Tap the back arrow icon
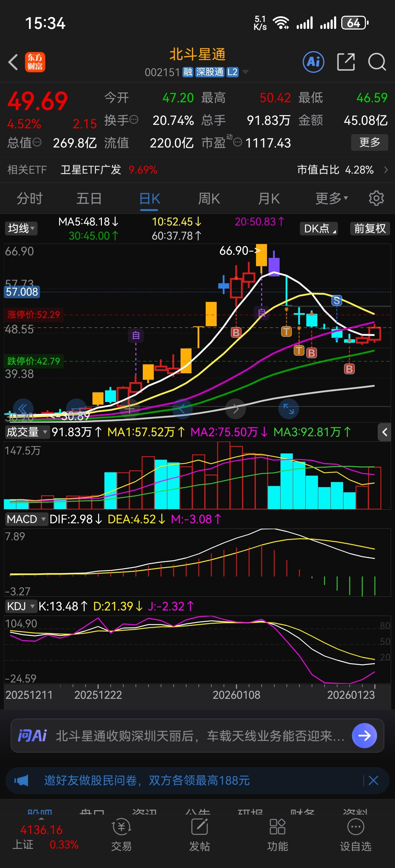 (x=13, y=62)
